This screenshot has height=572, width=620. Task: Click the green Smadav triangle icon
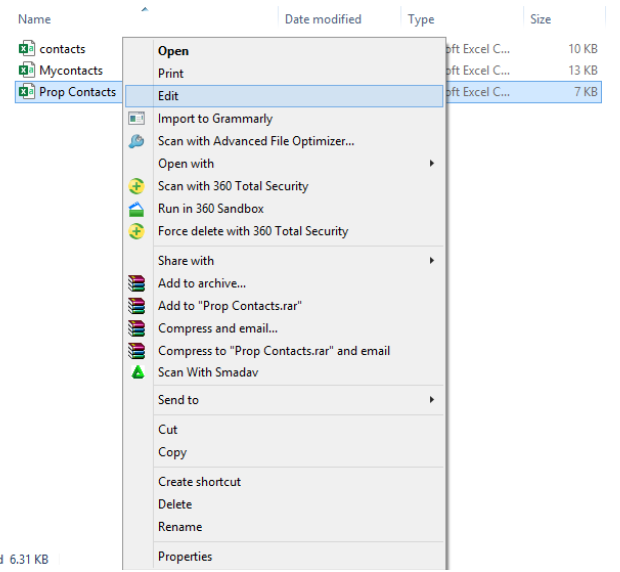pyautogui.click(x=138, y=372)
